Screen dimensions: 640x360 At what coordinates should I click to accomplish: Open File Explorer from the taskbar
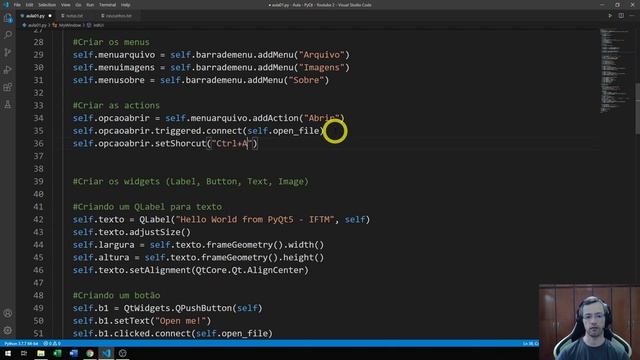coord(41,353)
